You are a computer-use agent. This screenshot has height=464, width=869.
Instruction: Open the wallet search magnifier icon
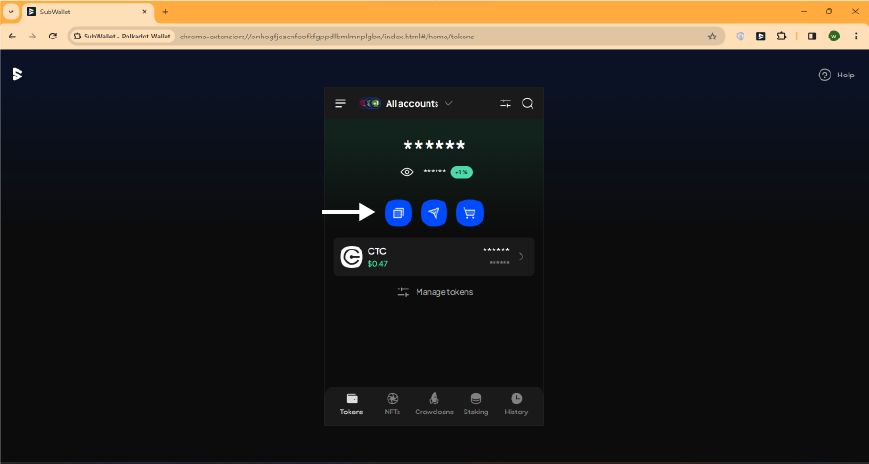[528, 104]
